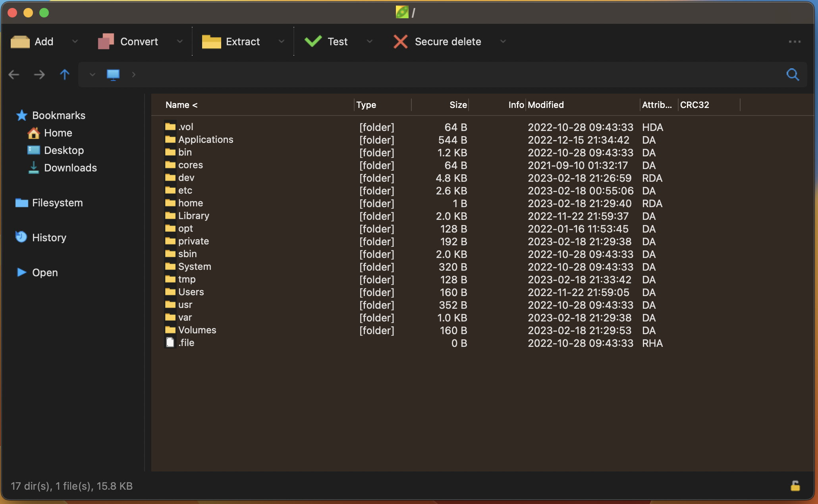Expand the Secure delete dropdown arrow
The height and width of the screenshot is (504, 818).
[x=503, y=42]
